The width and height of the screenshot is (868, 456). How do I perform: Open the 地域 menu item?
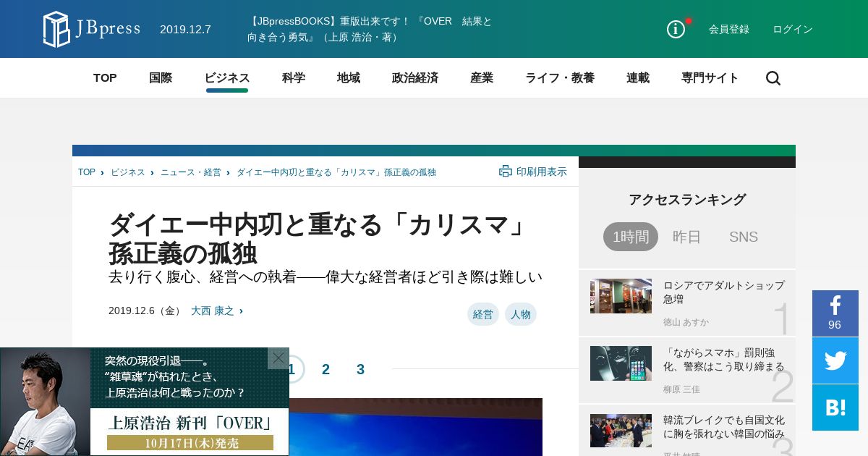[x=349, y=78]
